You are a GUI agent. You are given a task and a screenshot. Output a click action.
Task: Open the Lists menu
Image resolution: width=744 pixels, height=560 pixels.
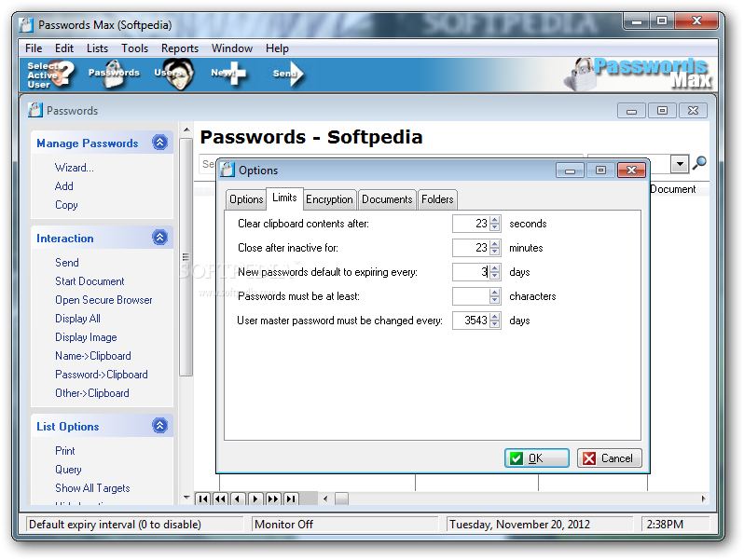(97, 48)
